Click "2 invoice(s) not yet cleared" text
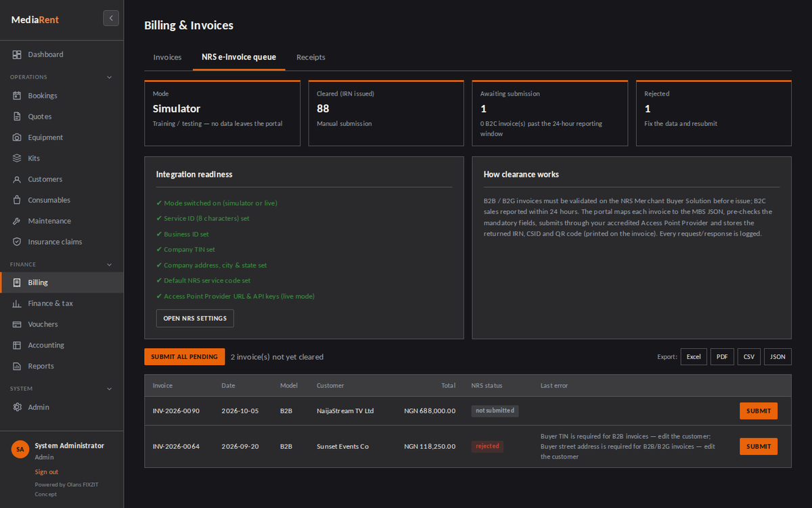 coord(277,357)
